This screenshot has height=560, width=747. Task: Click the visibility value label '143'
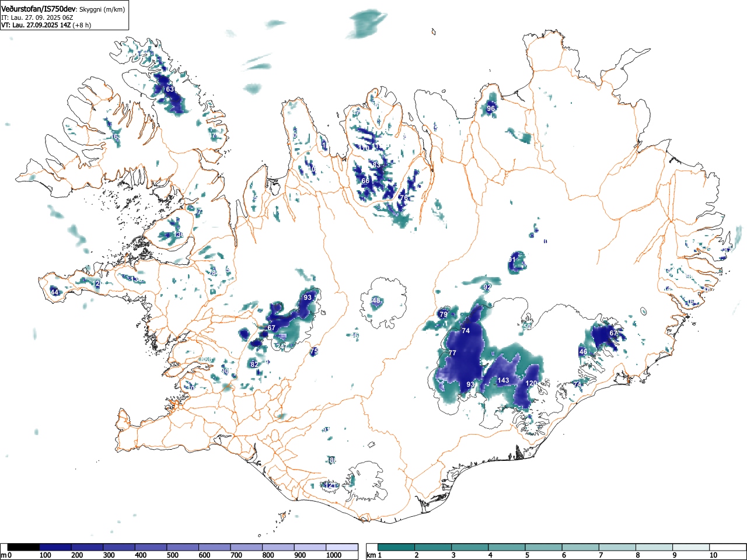[503, 380]
